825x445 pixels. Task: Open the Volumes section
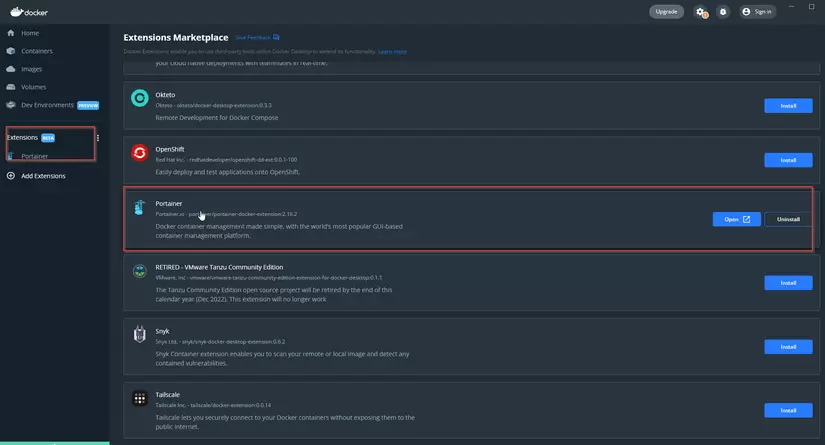33,87
